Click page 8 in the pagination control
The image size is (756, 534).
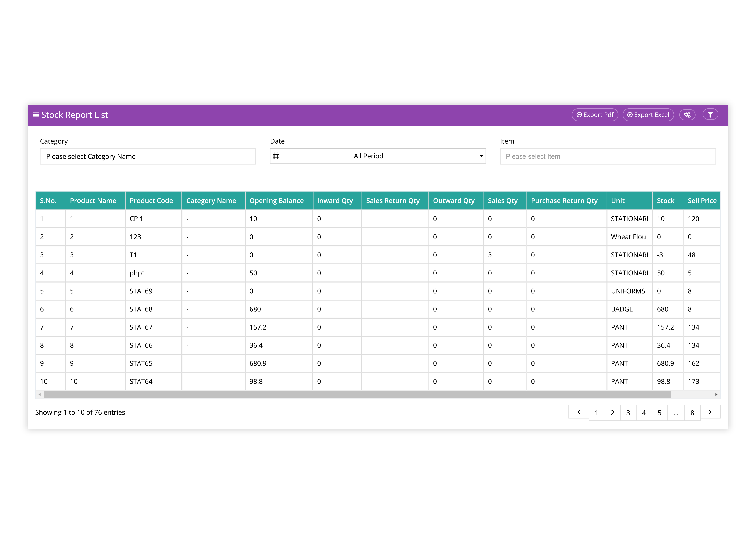click(x=692, y=412)
